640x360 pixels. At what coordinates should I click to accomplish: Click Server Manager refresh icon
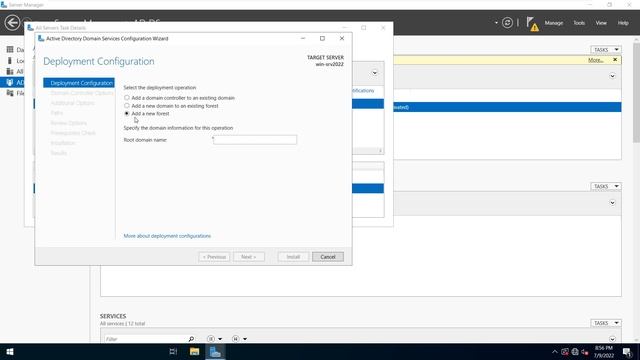[507, 23]
